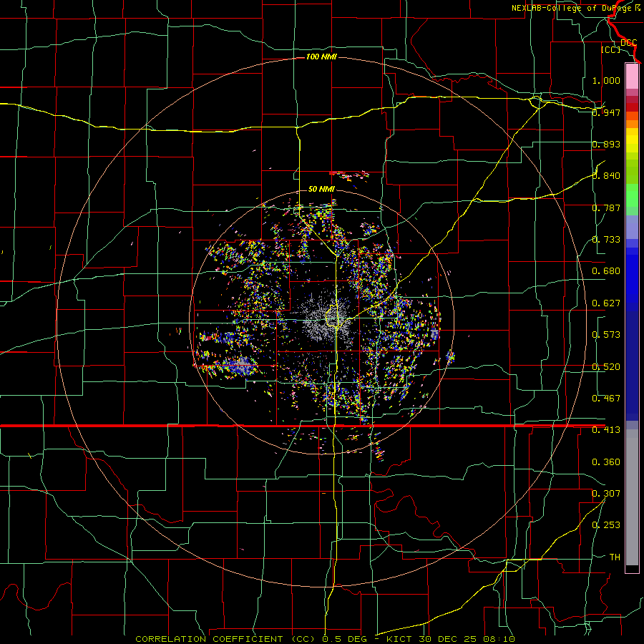Click the DCC label above the color bar
Screen dimensions: 644x644
pyautogui.click(x=628, y=43)
